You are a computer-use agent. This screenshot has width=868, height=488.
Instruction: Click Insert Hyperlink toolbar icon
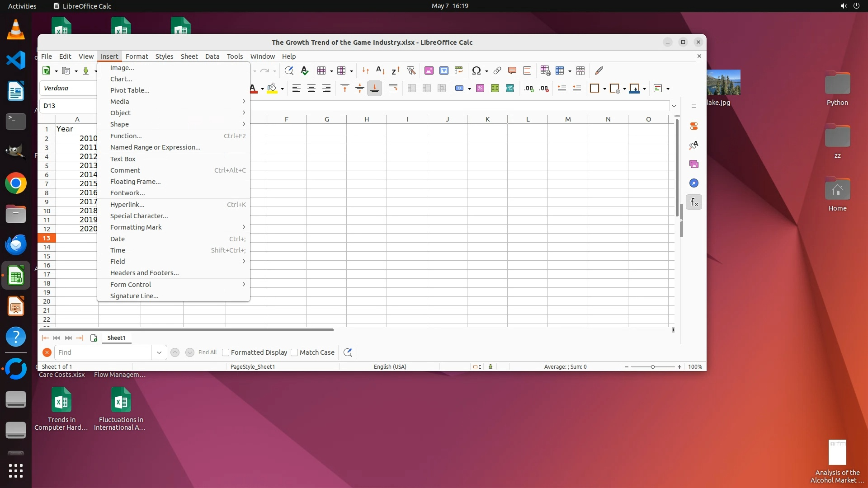497,71
